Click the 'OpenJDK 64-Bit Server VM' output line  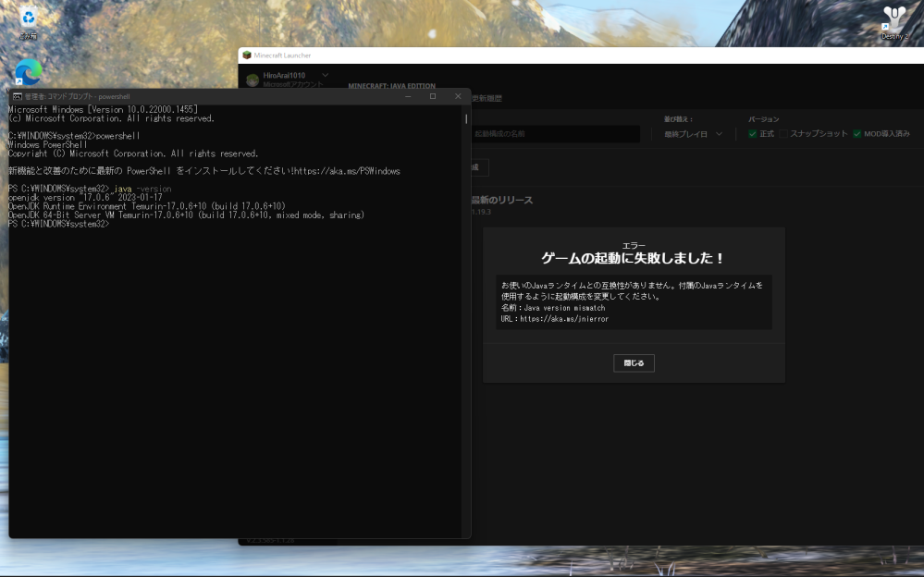186,215
